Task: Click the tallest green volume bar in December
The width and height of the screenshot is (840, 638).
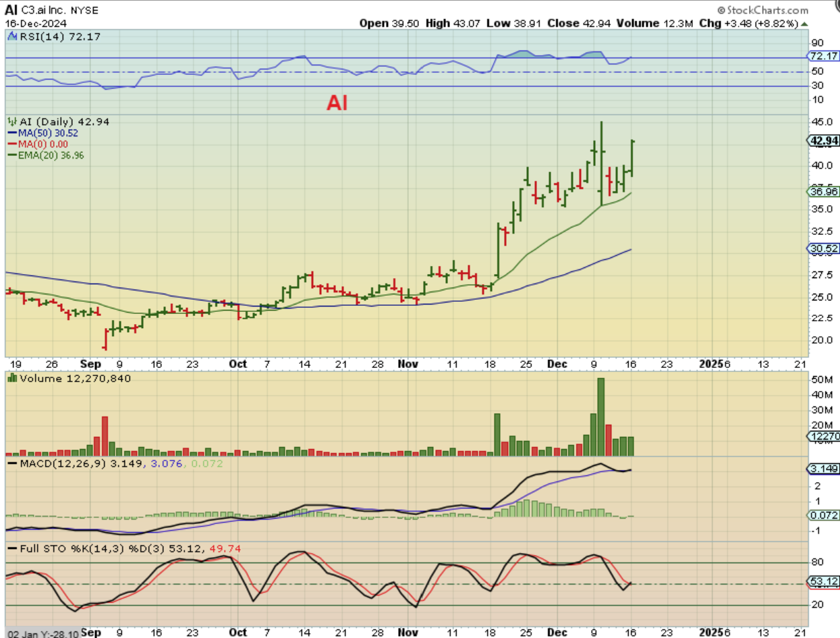Action: click(600, 417)
